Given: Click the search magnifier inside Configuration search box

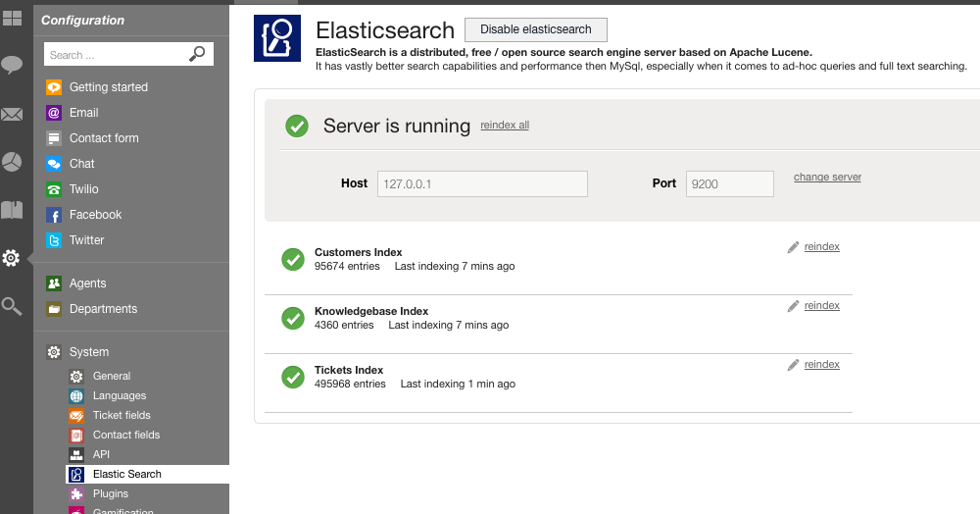Looking at the screenshot, I should tap(197, 54).
